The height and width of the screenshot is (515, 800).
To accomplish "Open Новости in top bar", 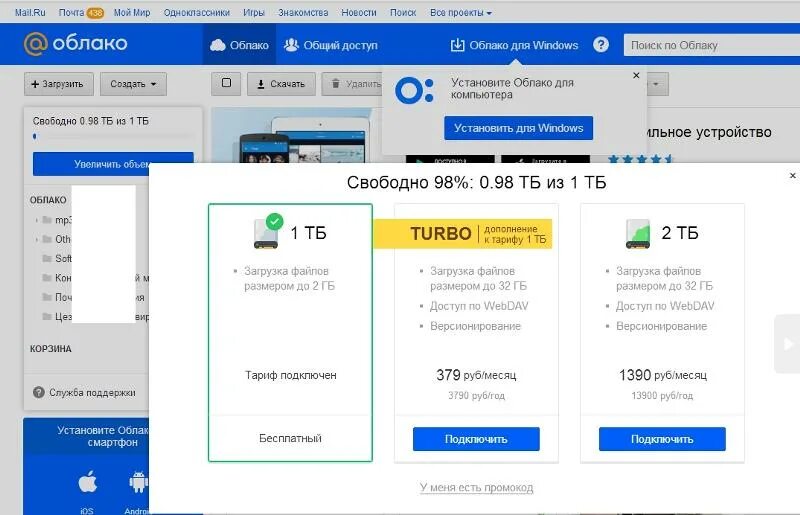I will [x=359, y=12].
